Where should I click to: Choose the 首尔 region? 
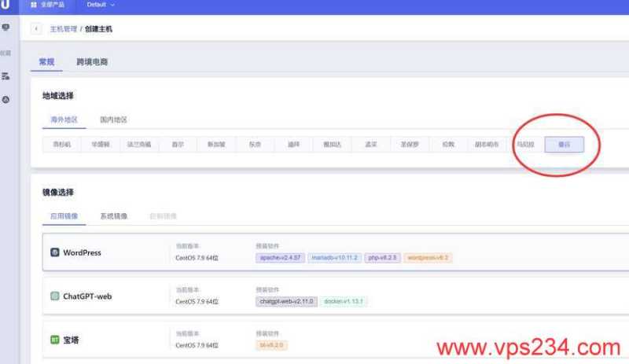coord(178,145)
